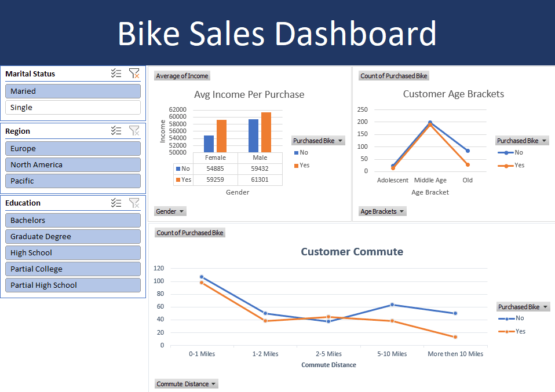Click Marital Status slicer header
The image size is (555, 392).
click(30, 74)
